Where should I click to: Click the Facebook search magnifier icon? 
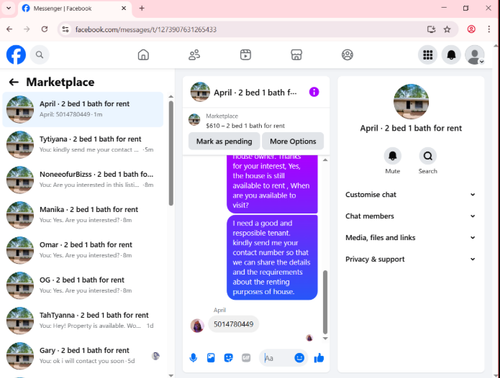point(39,55)
